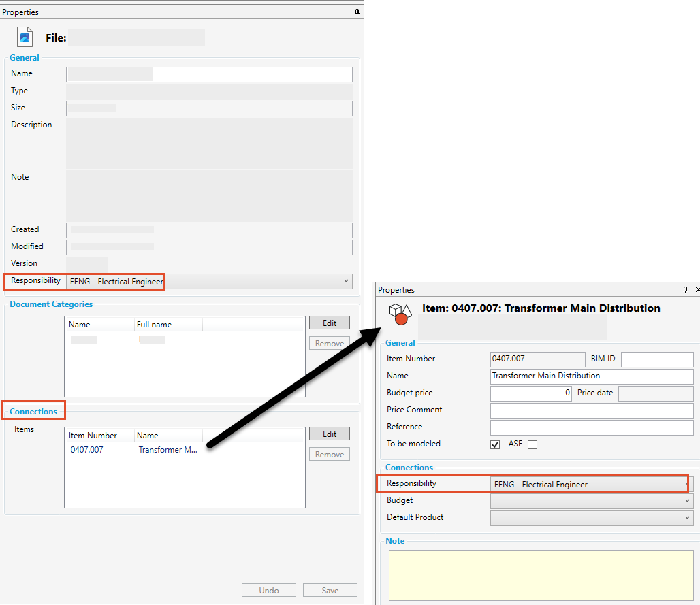Click Edit next to the Items list
The height and width of the screenshot is (605, 700).
(329, 434)
